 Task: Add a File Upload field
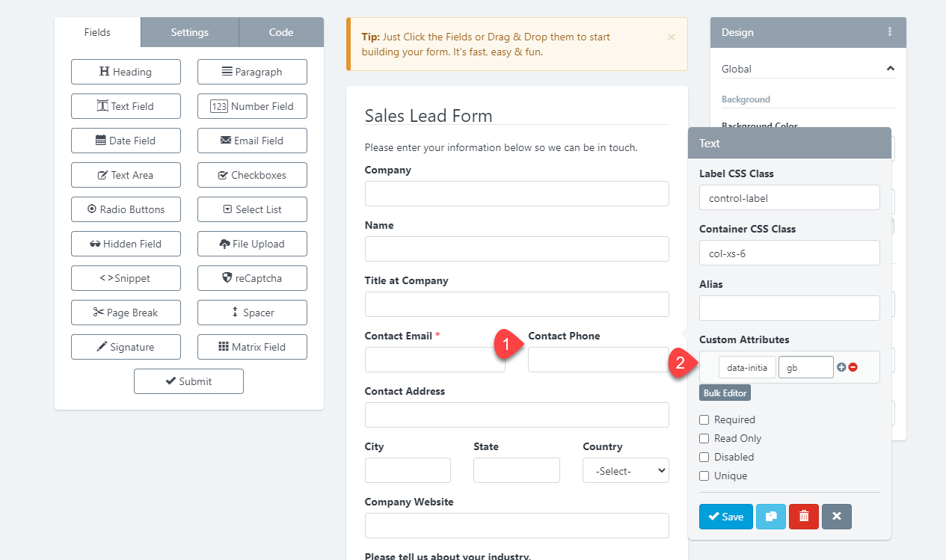tap(252, 244)
